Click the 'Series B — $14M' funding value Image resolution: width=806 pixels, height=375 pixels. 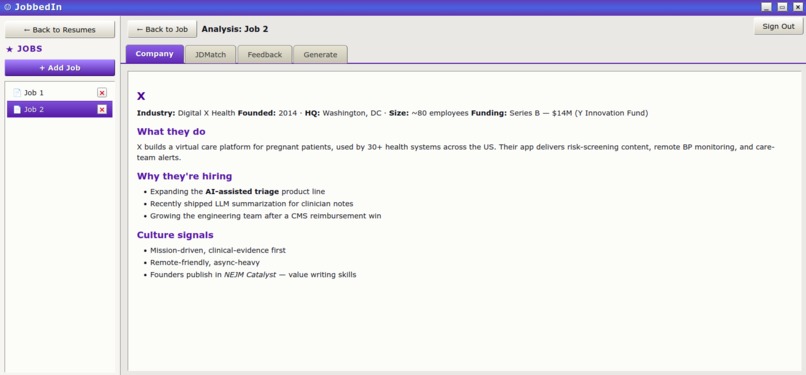click(x=541, y=113)
